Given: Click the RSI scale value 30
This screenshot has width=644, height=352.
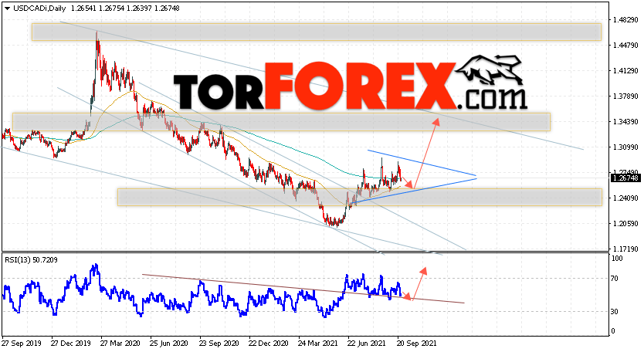Looking at the screenshot, I should [x=615, y=311].
